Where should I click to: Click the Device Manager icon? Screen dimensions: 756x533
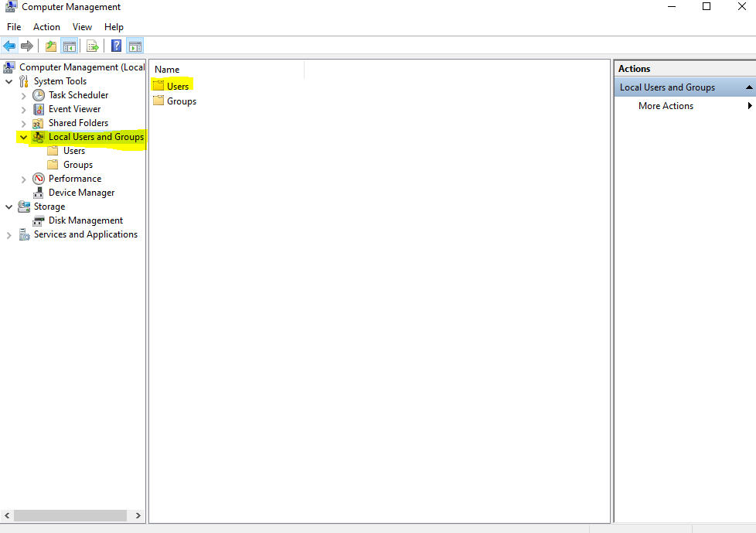(39, 193)
